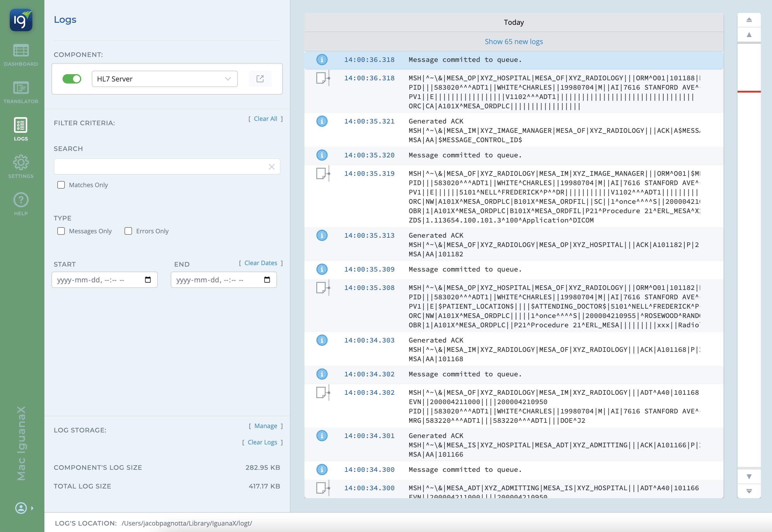Open the Help section
The image size is (772, 532).
click(x=21, y=204)
